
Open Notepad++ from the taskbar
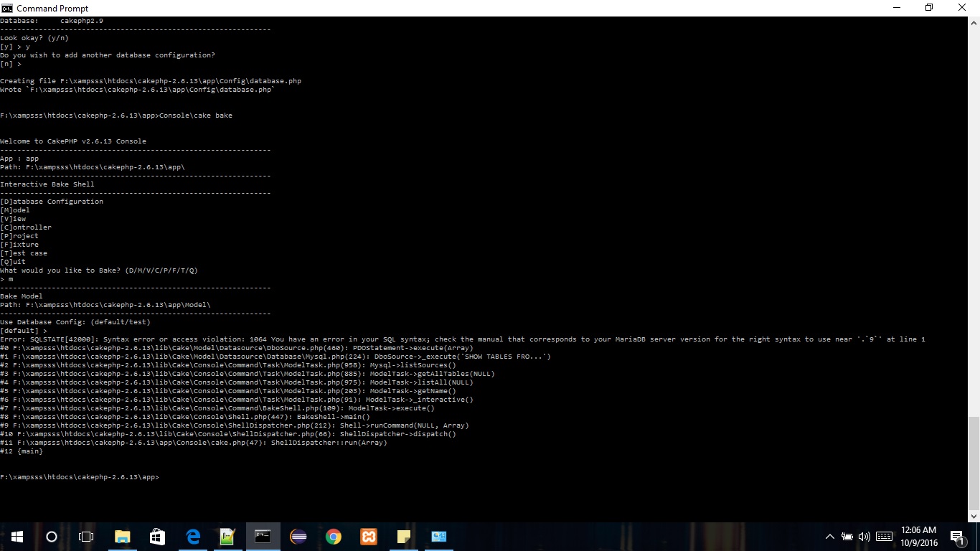[x=227, y=536]
